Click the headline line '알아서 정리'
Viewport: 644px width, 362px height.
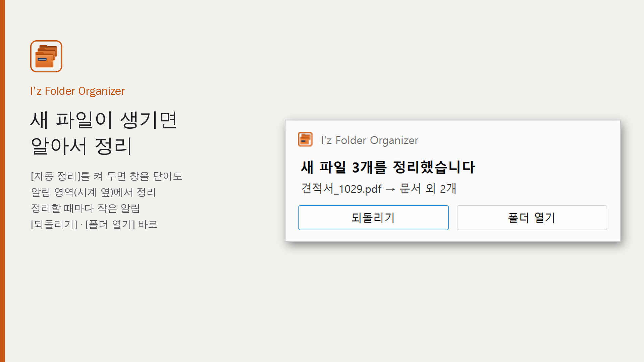click(81, 146)
